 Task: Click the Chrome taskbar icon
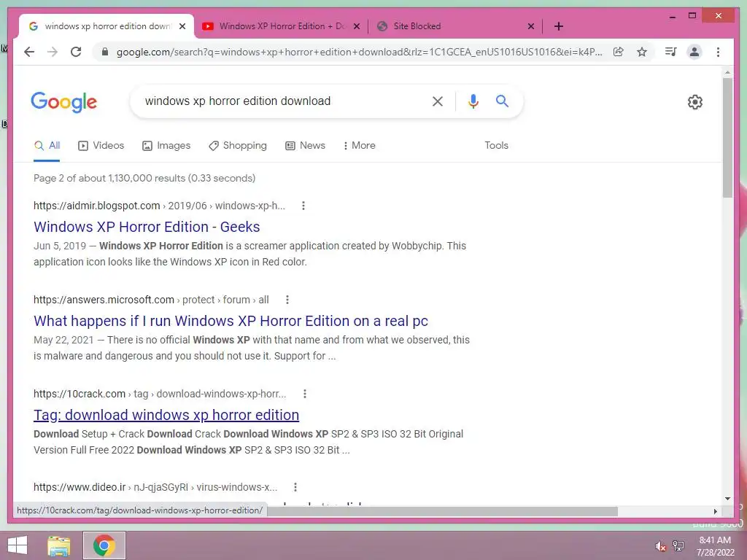pyautogui.click(x=104, y=545)
